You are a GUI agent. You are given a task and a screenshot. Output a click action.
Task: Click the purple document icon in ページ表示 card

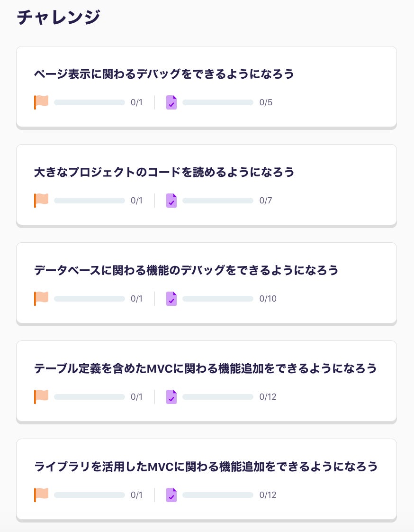171,102
